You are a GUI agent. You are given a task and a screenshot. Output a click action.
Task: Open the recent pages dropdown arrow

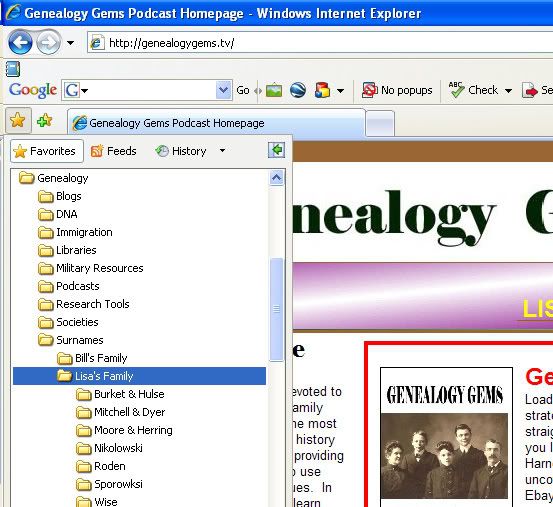71,43
